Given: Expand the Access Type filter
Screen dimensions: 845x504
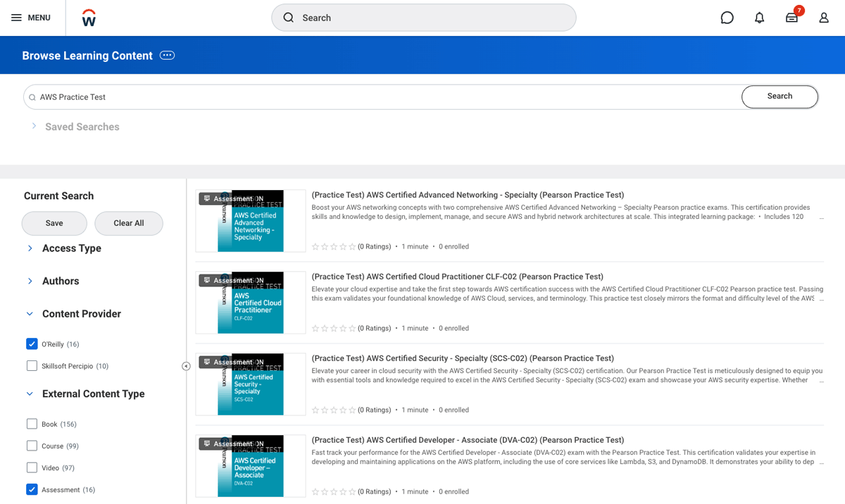Looking at the screenshot, I should click(30, 248).
